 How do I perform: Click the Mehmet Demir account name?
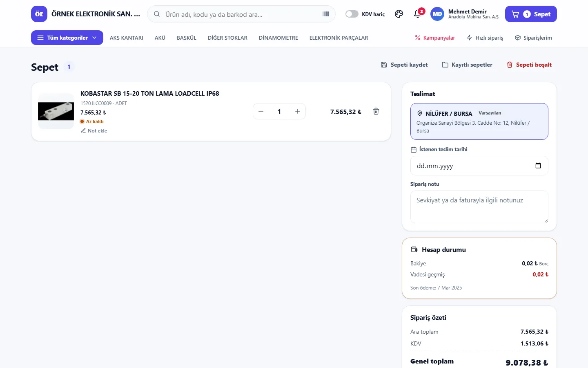(x=468, y=11)
